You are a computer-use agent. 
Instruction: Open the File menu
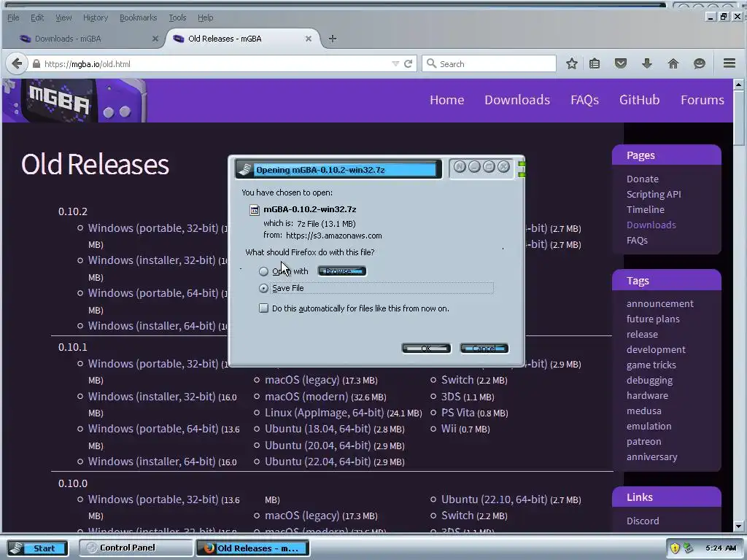[x=13, y=17]
